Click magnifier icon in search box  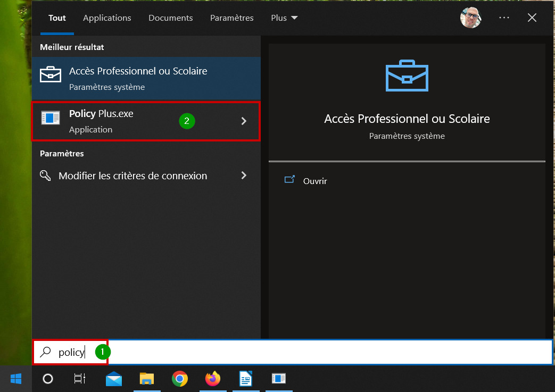[45, 352]
